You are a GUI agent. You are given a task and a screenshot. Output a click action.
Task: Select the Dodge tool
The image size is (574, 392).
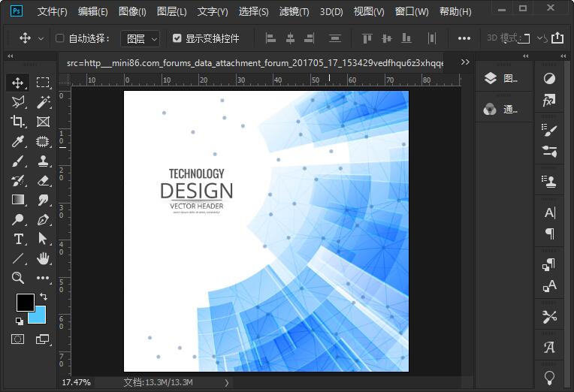pyautogui.click(x=17, y=219)
